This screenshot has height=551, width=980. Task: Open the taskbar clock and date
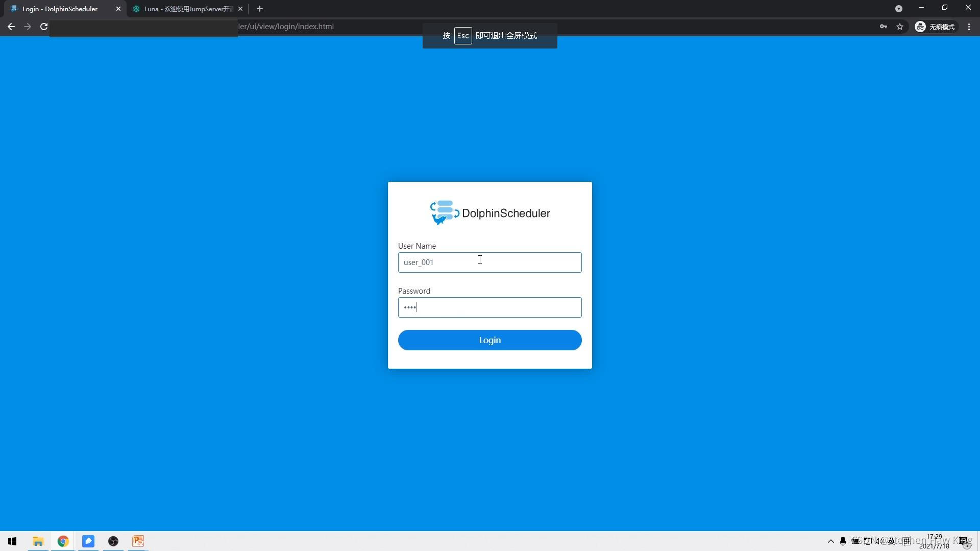coord(934,541)
